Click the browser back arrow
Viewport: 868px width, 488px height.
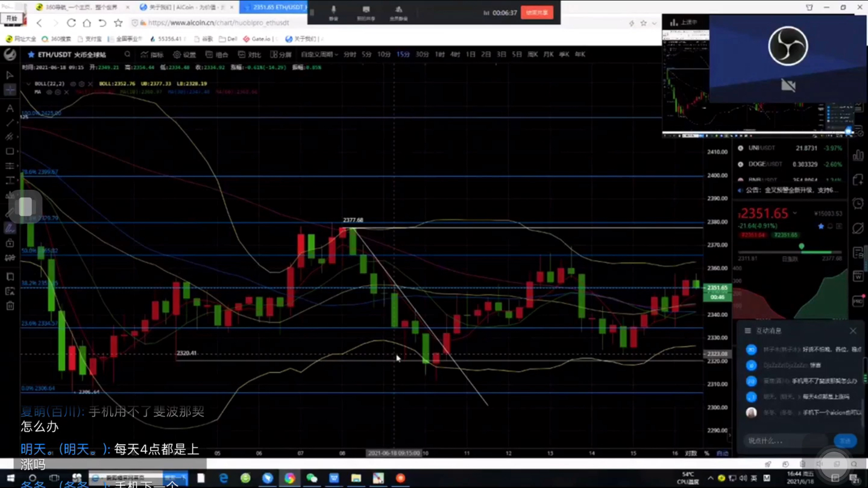tap(39, 23)
